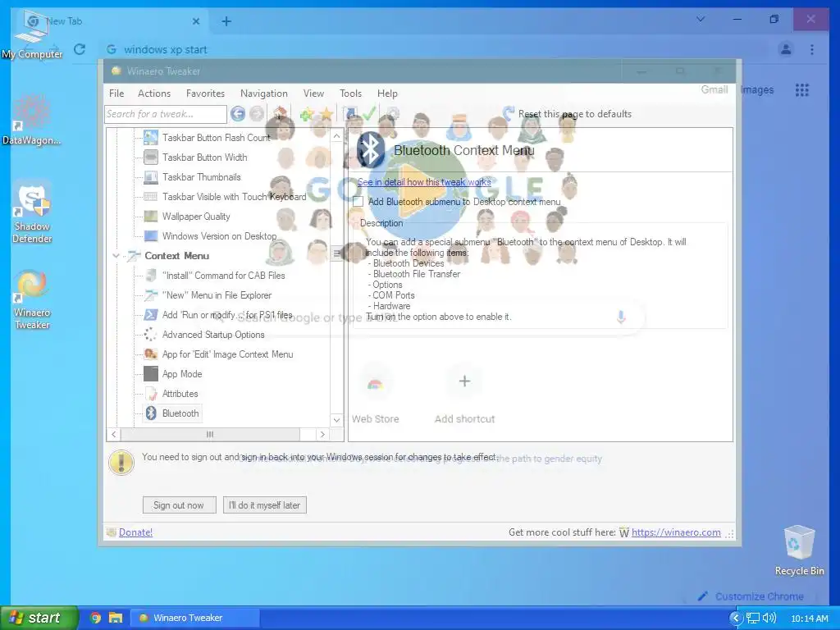Click the network icon in the system tray

tap(753, 618)
